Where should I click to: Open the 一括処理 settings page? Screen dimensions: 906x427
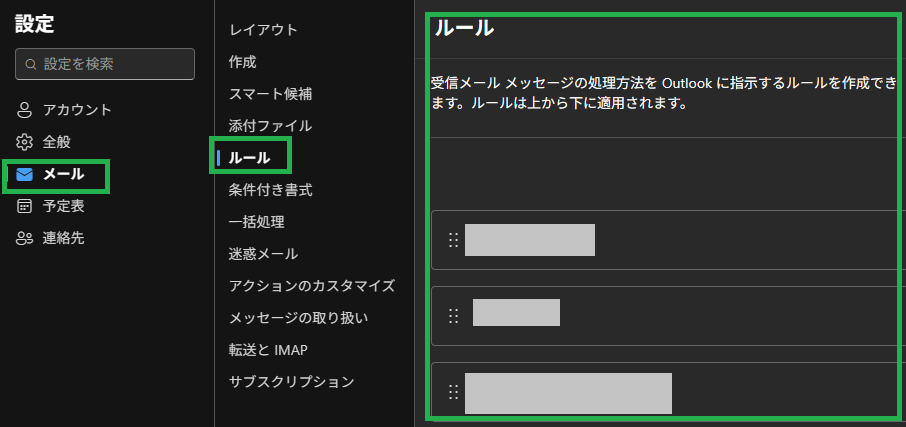click(x=257, y=222)
